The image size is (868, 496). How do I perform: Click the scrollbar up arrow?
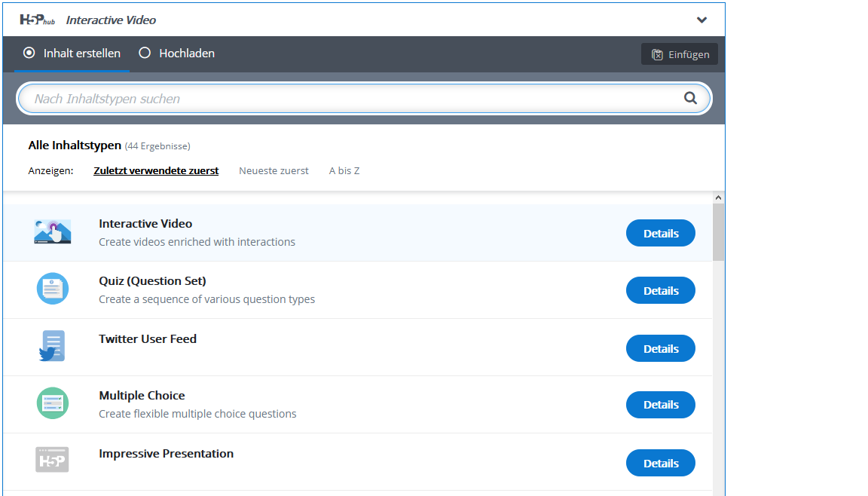[718, 197]
